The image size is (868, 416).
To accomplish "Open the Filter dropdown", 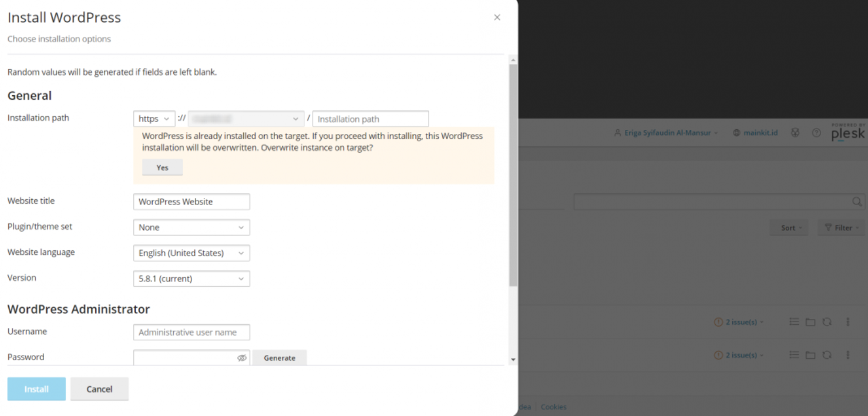I will [x=841, y=228].
